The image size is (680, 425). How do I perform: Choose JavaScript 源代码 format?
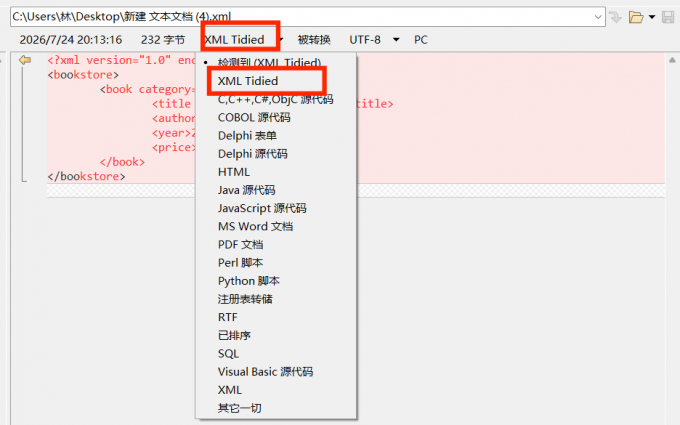pyautogui.click(x=262, y=208)
